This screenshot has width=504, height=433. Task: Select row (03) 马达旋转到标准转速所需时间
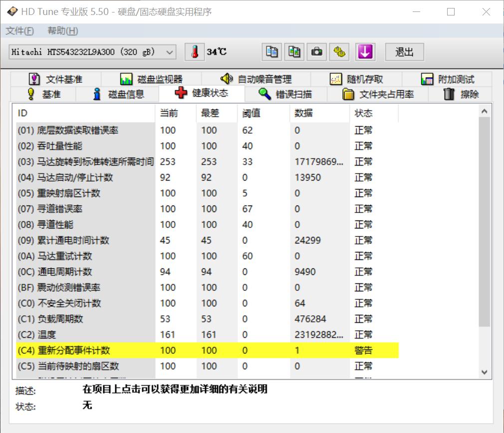coord(207,162)
